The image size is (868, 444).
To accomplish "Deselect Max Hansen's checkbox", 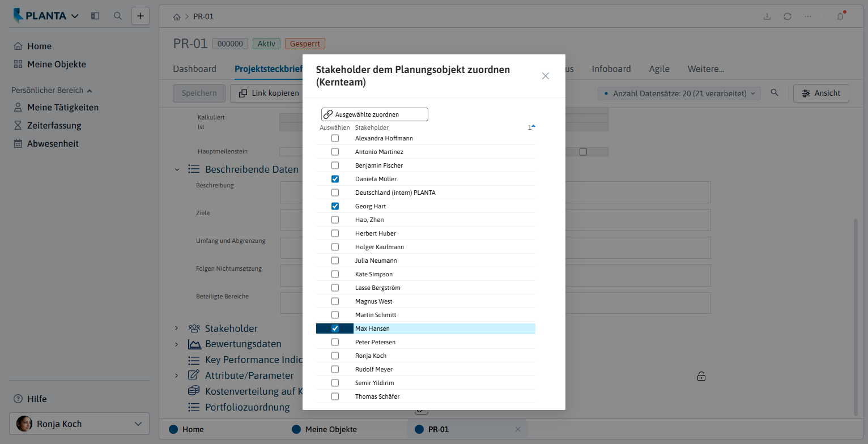I will tap(335, 328).
